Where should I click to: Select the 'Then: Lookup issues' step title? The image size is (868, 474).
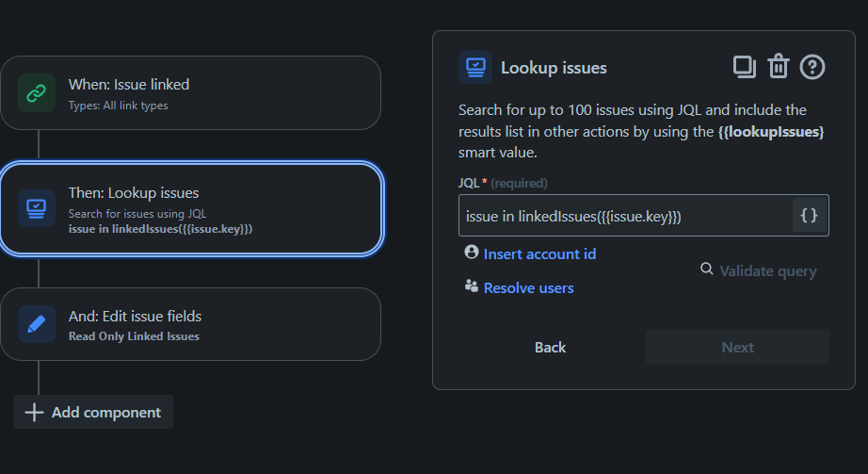[134, 193]
